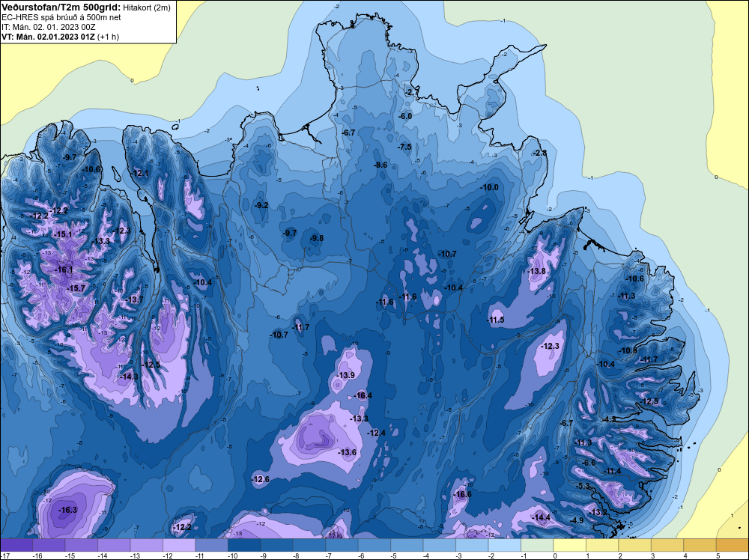
Task: Click the -13.8 temperature label
Action: coord(536,271)
